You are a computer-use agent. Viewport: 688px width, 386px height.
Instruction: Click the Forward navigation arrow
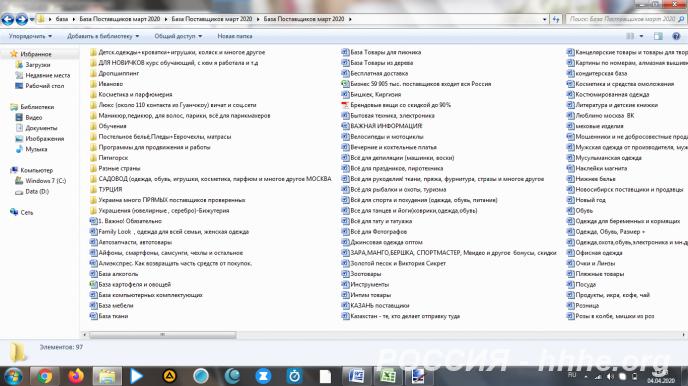coord(21,19)
